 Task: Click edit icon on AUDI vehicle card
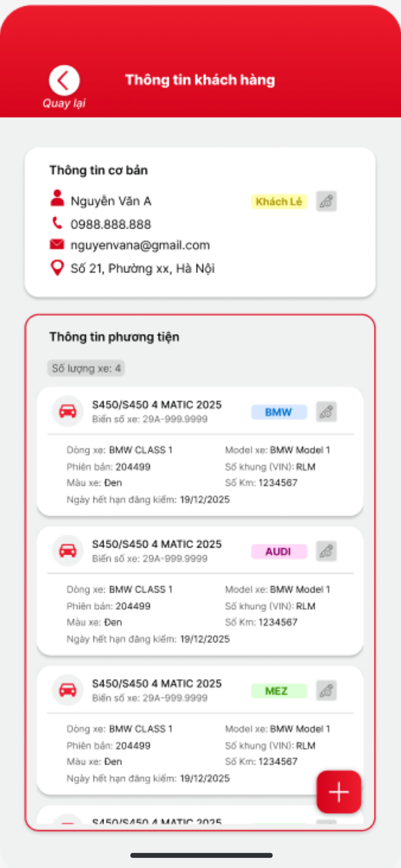point(326,551)
